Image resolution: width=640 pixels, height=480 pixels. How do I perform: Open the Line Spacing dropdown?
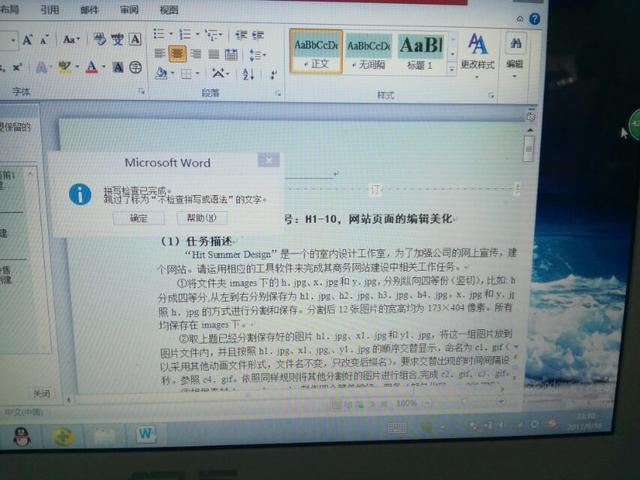pos(258,55)
